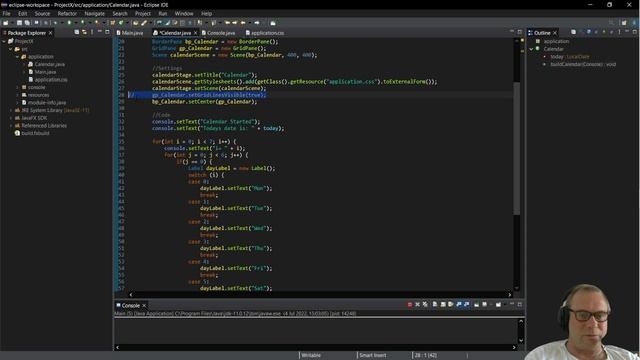Click 'Writable' in the status bar

pyautogui.click(x=311, y=356)
